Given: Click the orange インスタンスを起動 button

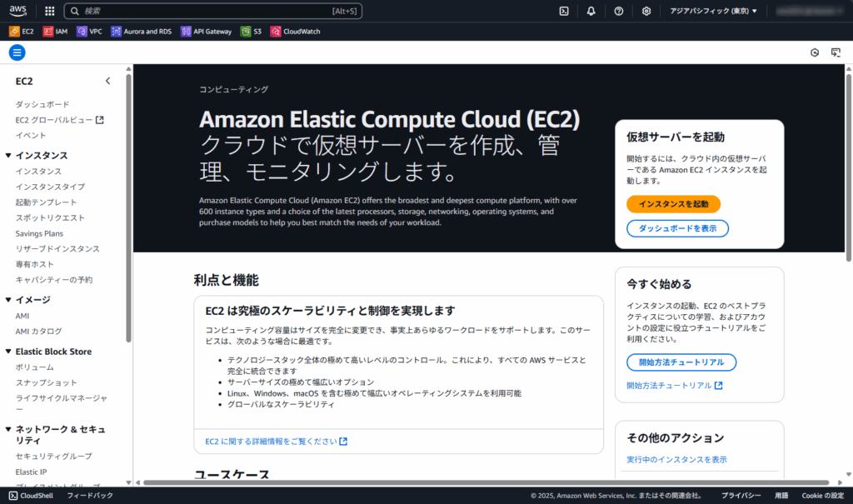Looking at the screenshot, I should coord(673,204).
